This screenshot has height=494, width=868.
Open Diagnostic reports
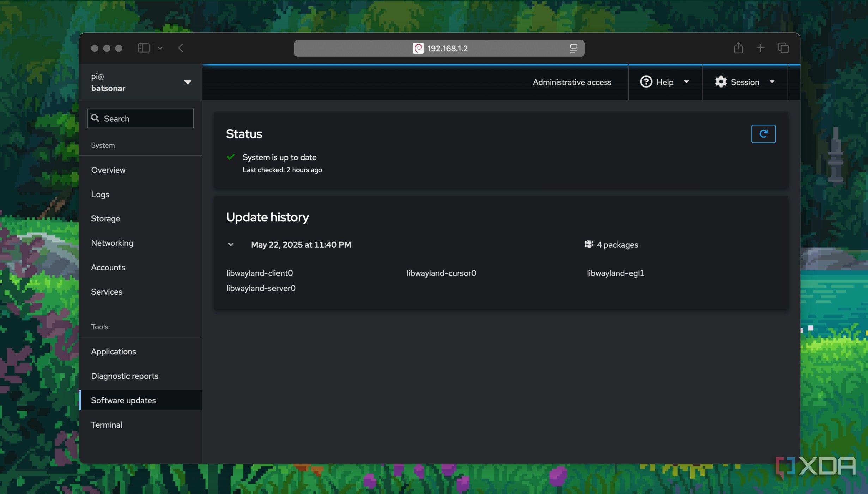(x=141, y=376)
